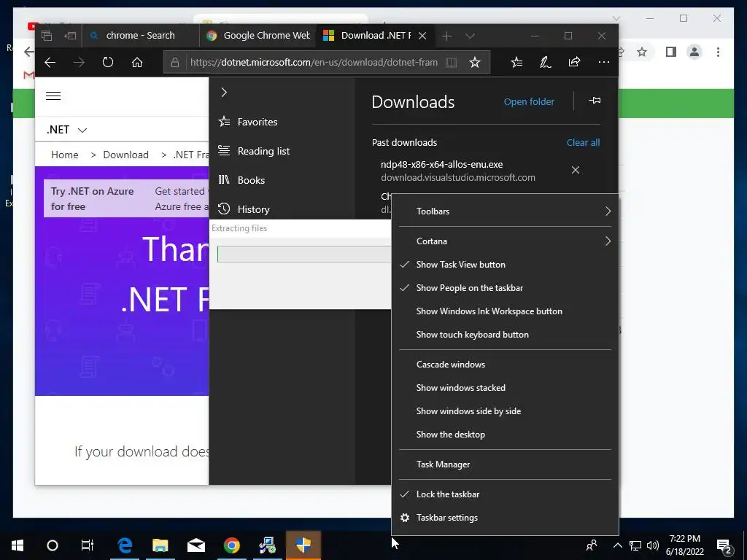This screenshot has height=560, width=747.
Task: Click set tabs aside icon in Edge
Action: [70, 36]
